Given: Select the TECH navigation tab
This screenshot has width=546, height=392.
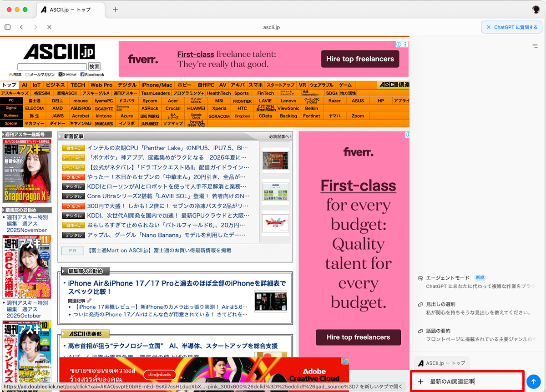Looking at the screenshot, I should coord(78,85).
